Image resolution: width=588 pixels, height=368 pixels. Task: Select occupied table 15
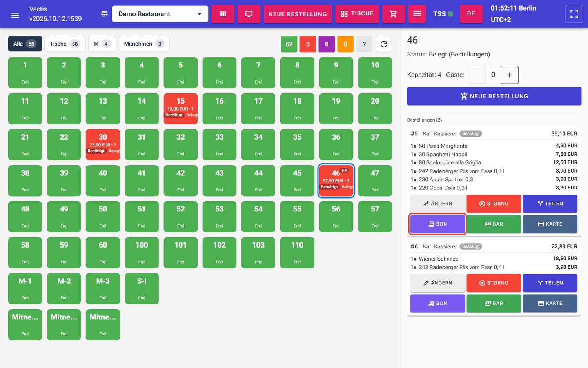180,109
